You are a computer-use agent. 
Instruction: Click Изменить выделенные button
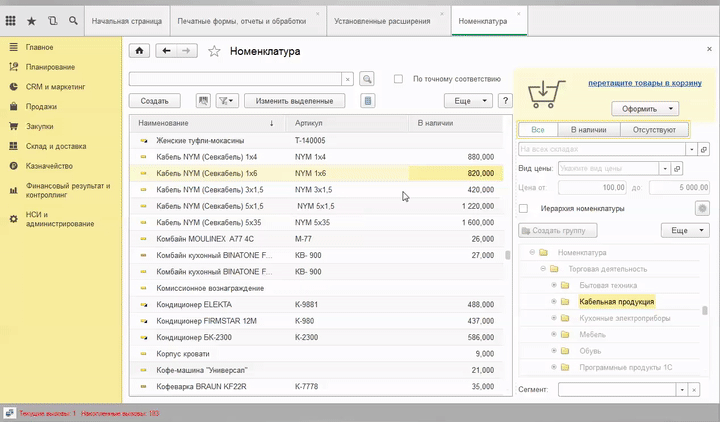(294, 101)
